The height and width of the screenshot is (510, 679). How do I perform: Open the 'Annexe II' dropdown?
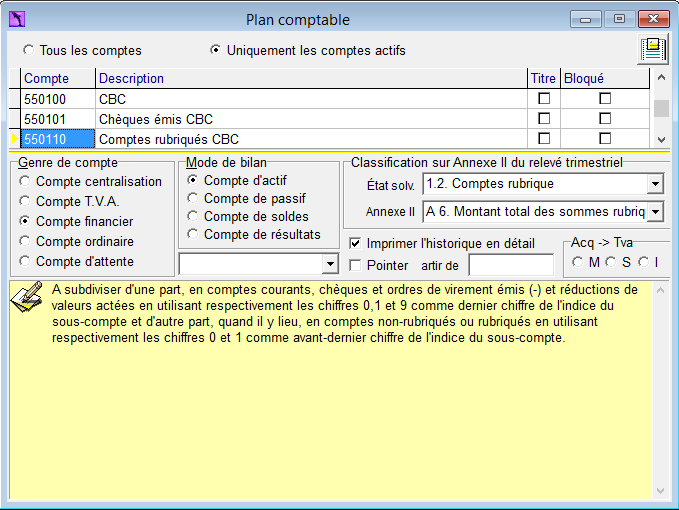(x=655, y=212)
